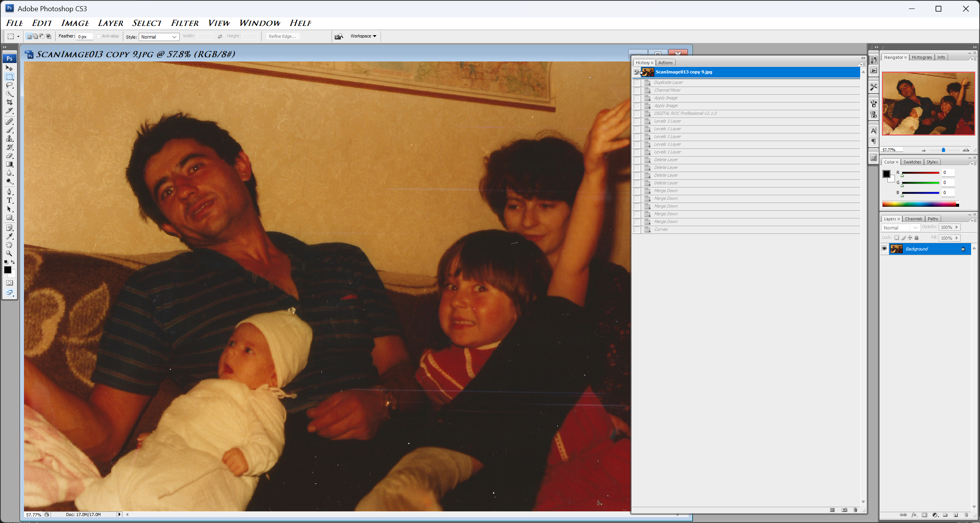The image size is (980, 523).
Task: Open the layer blend mode dropdown
Action: [900, 228]
